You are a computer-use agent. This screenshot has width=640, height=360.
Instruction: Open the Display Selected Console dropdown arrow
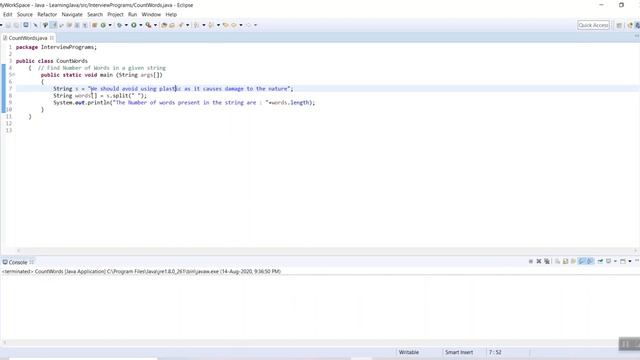pyautogui.click(x=616, y=261)
